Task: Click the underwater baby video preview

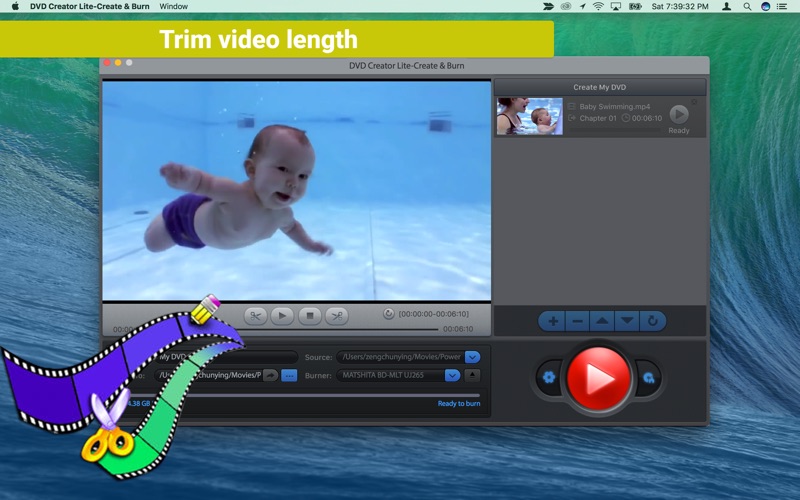Action: click(x=296, y=191)
